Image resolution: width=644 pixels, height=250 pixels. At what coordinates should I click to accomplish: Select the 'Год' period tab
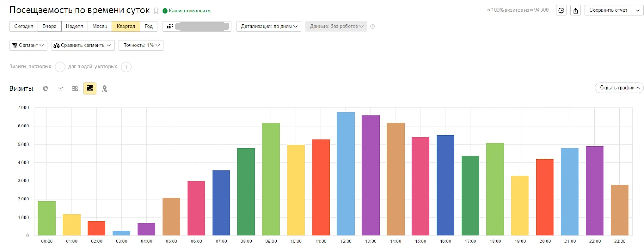click(149, 26)
